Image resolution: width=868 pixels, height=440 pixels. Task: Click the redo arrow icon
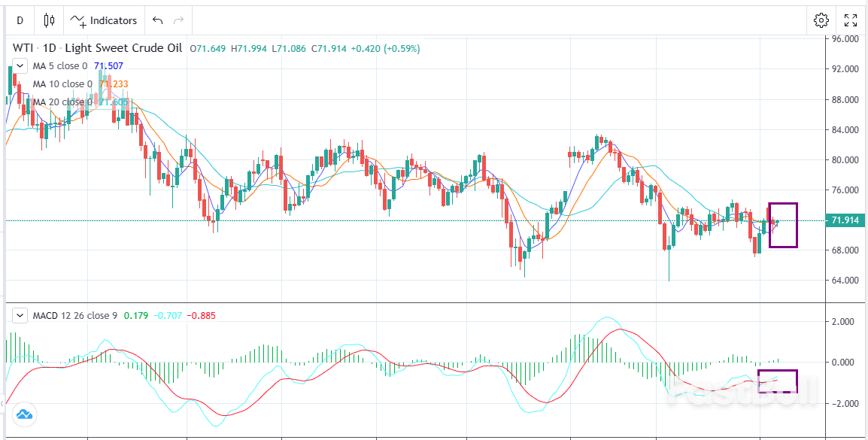click(178, 20)
